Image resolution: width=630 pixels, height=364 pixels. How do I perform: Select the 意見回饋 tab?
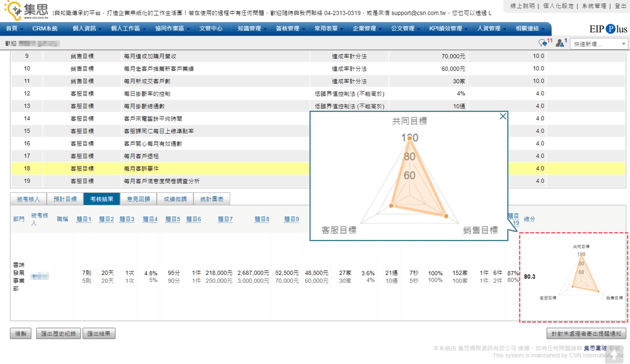pyautogui.click(x=138, y=199)
